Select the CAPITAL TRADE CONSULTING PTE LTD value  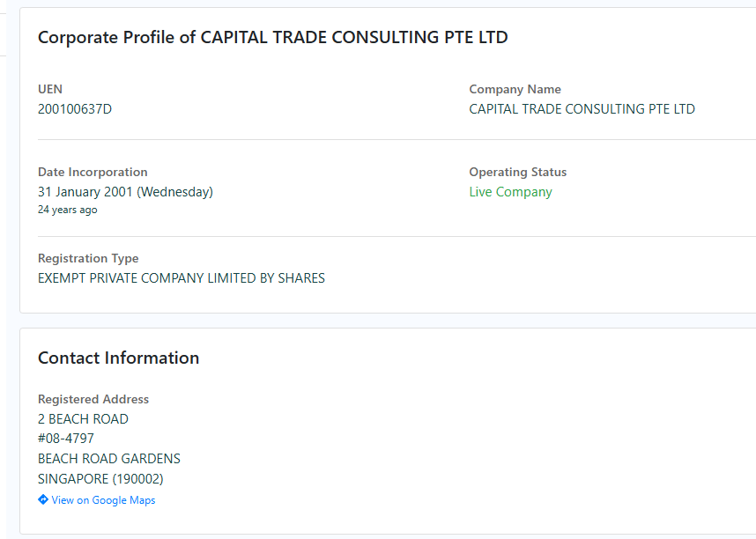[x=582, y=109]
